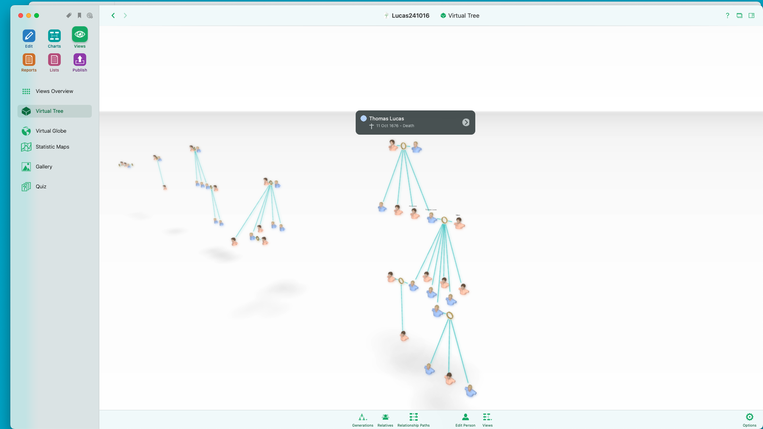The width and height of the screenshot is (763, 429).
Task: Open the Lists section
Action: coord(54,62)
